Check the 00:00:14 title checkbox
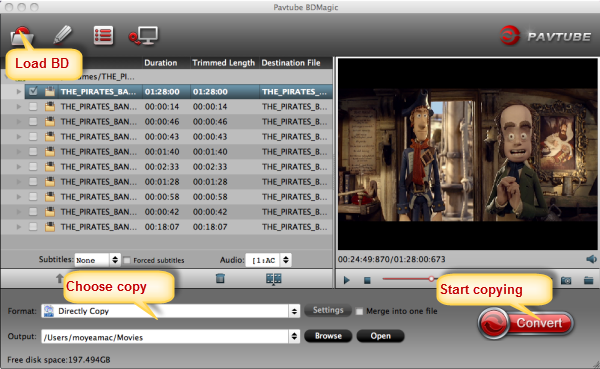Viewport: 600px width, 369px height. tap(33, 106)
